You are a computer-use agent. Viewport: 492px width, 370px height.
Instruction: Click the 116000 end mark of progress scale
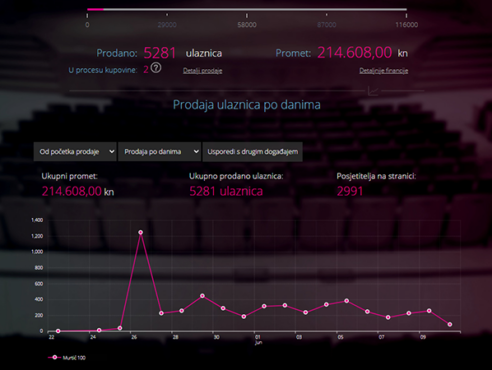406,25
